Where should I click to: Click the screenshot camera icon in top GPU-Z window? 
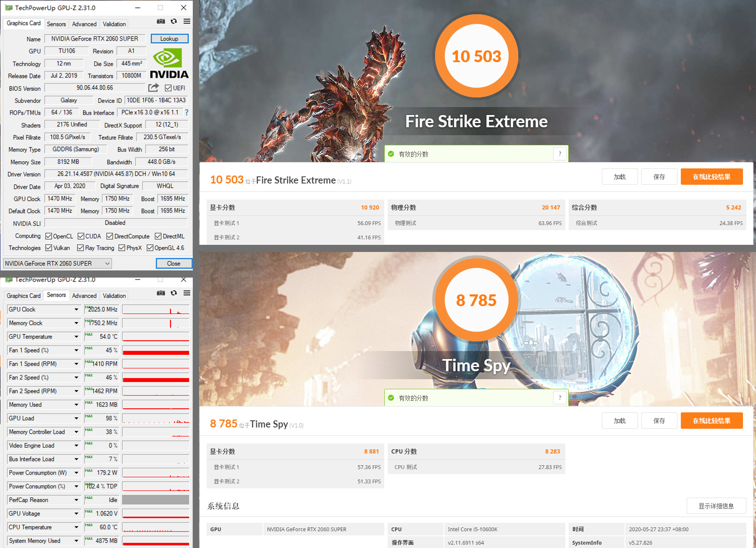pyautogui.click(x=161, y=21)
